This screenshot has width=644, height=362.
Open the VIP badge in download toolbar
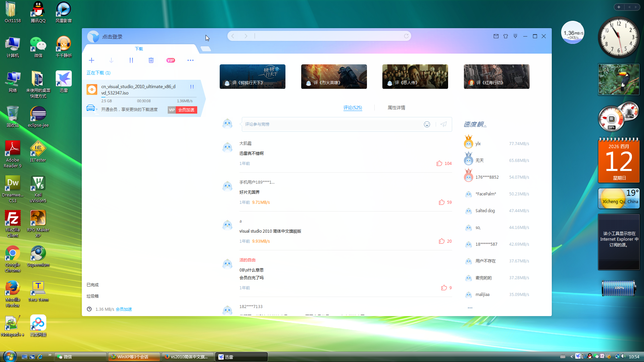[171, 60]
